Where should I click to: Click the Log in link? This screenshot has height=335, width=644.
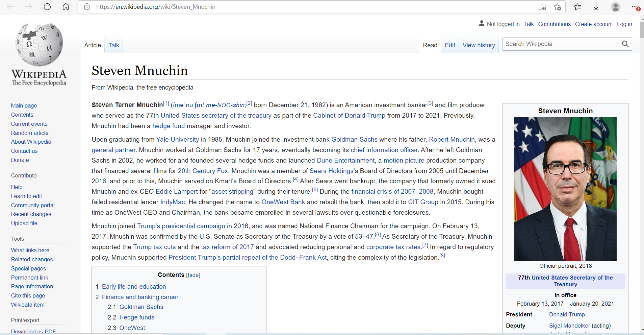pyautogui.click(x=624, y=24)
